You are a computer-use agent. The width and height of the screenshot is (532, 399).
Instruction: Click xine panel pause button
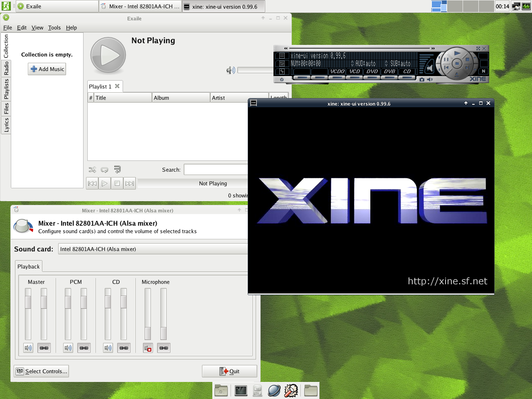tap(446, 59)
